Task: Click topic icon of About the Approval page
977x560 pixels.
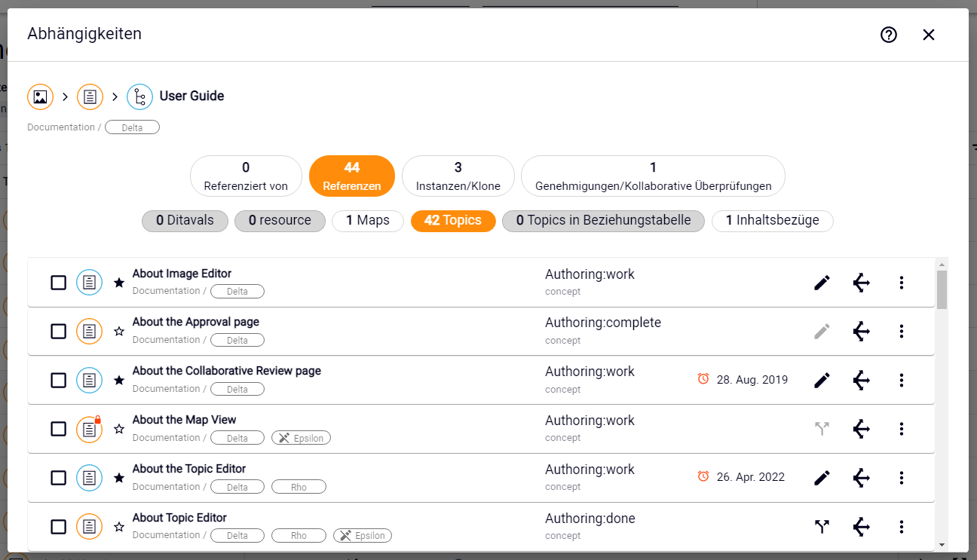Action: (x=89, y=332)
